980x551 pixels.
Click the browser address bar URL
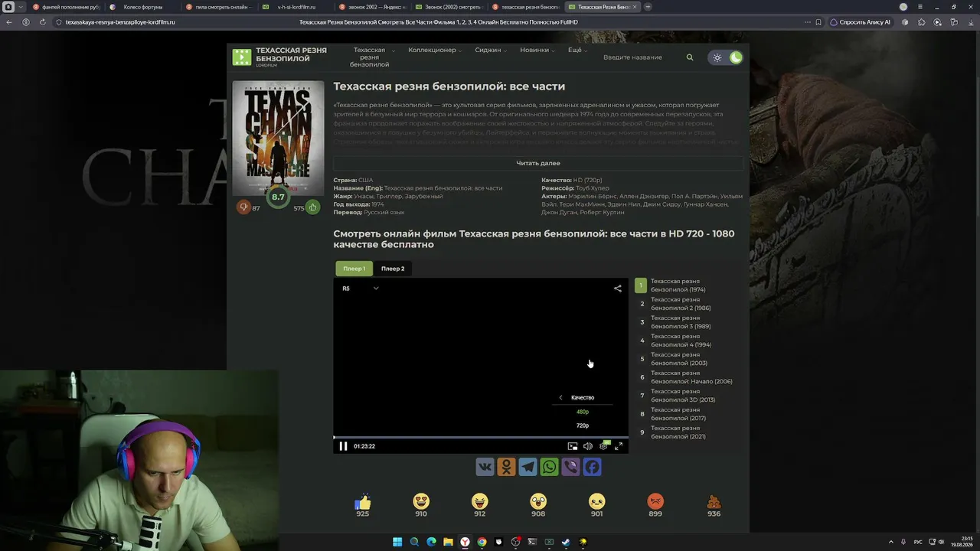coord(120,22)
